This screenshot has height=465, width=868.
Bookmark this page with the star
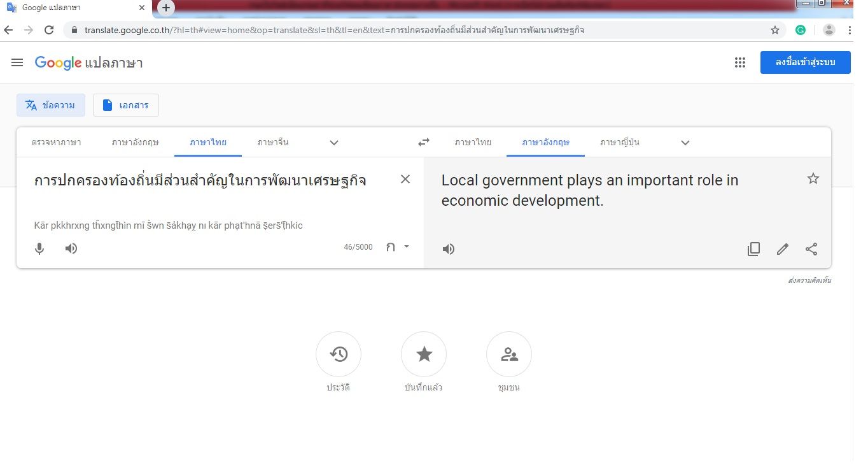(774, 30)
